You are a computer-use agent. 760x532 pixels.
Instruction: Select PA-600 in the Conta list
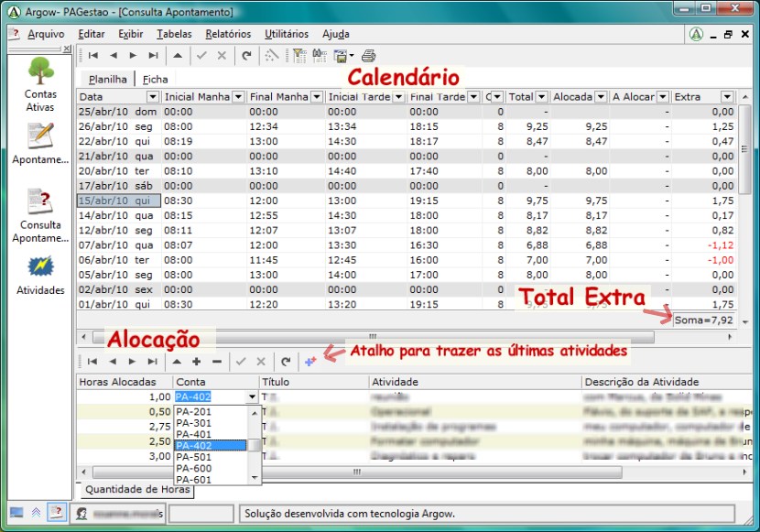pyautogui.click(x=211, y=469)
